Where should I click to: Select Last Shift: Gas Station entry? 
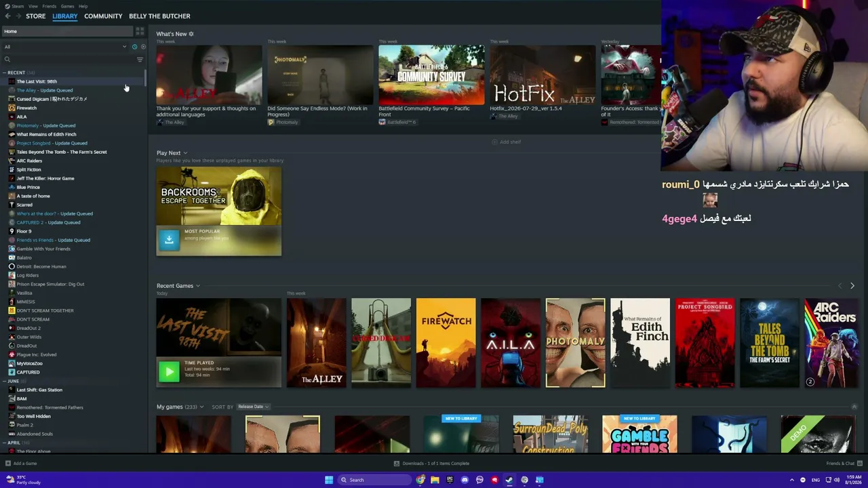click(x=39, y=390)
